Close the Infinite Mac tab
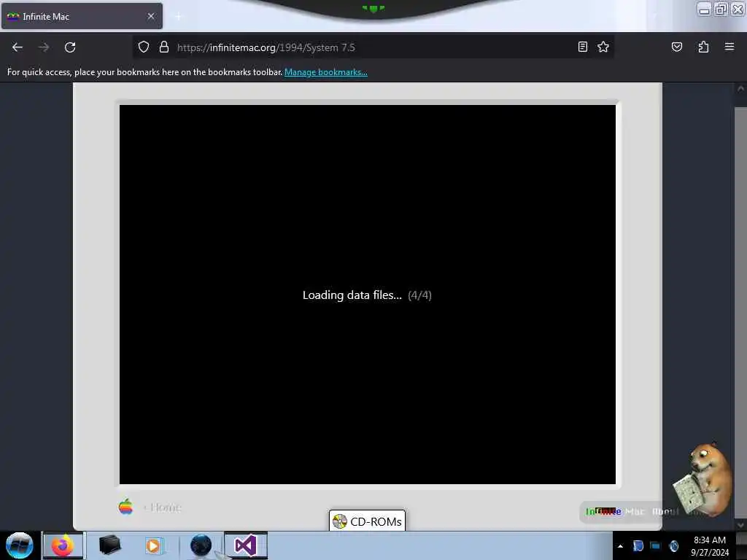 (151, 16)
